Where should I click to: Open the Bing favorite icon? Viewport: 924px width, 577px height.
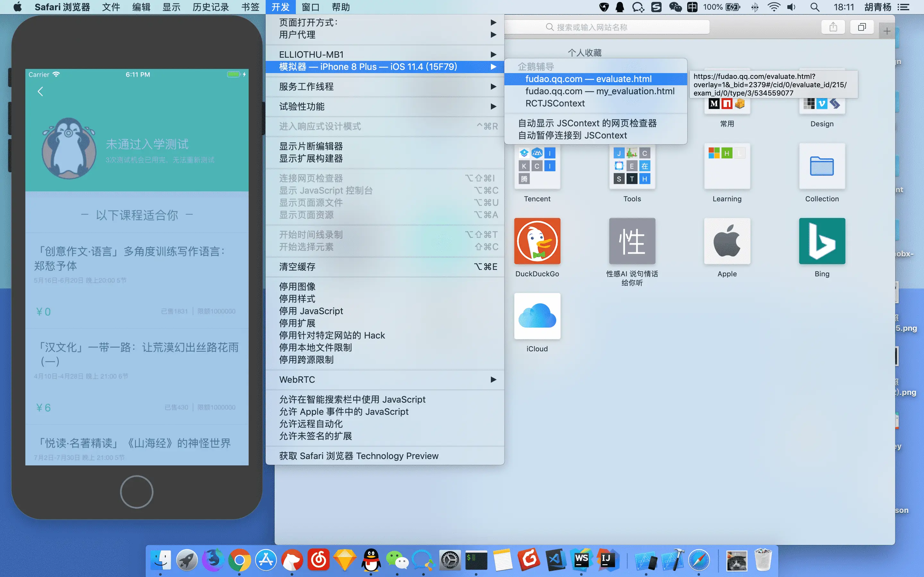822,241
